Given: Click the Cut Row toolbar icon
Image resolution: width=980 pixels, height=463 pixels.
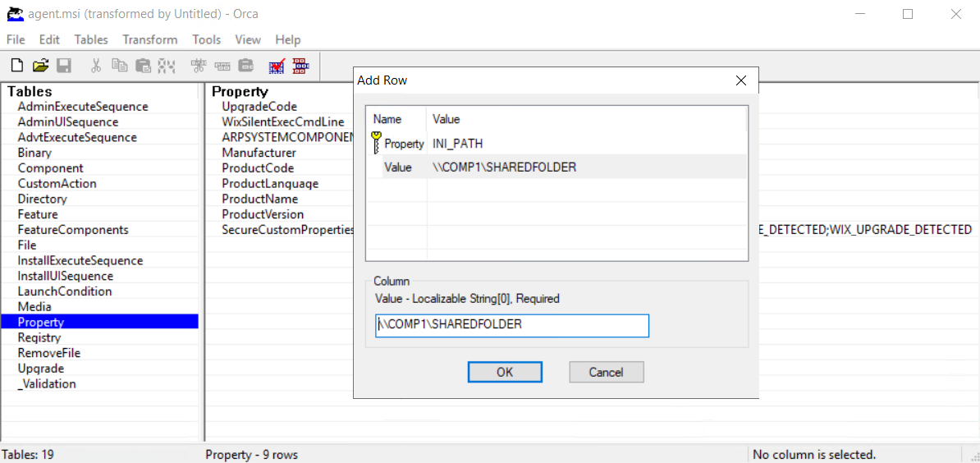Looking at the screenshot, I should point(198,66).
